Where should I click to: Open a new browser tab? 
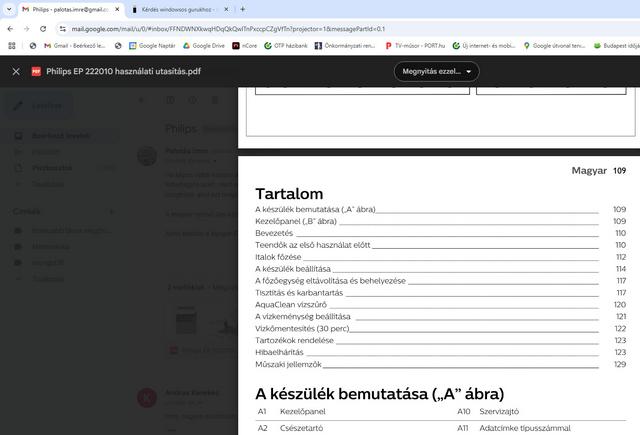pos(242,9)
